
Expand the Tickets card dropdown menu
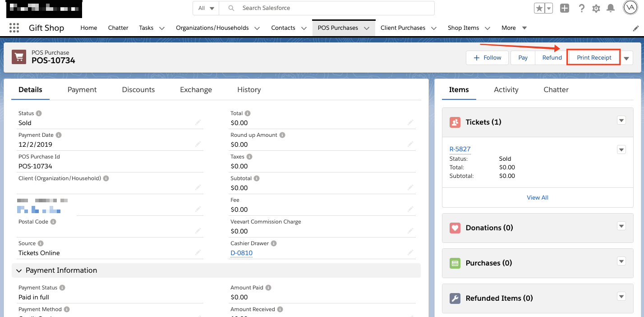tap(621, 120)
